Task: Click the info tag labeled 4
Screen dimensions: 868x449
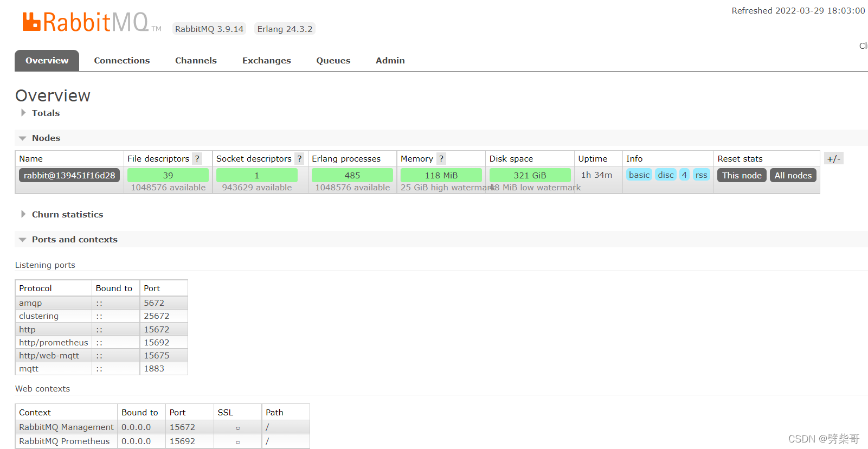Action: (685, 175)
